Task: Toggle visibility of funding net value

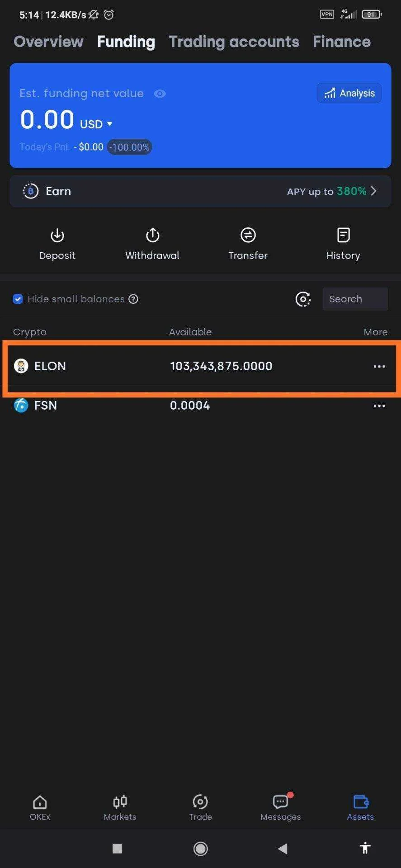Action: (x=160, y=94)
